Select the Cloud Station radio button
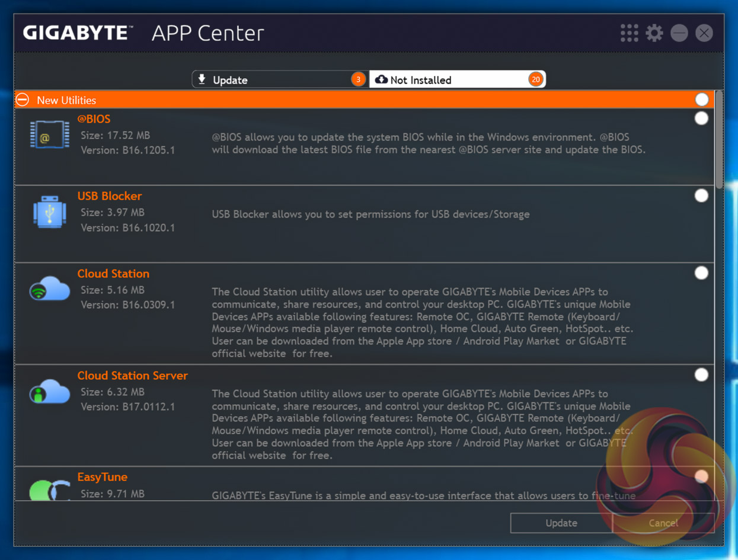738x560 pixels. [x=701, y=273]
